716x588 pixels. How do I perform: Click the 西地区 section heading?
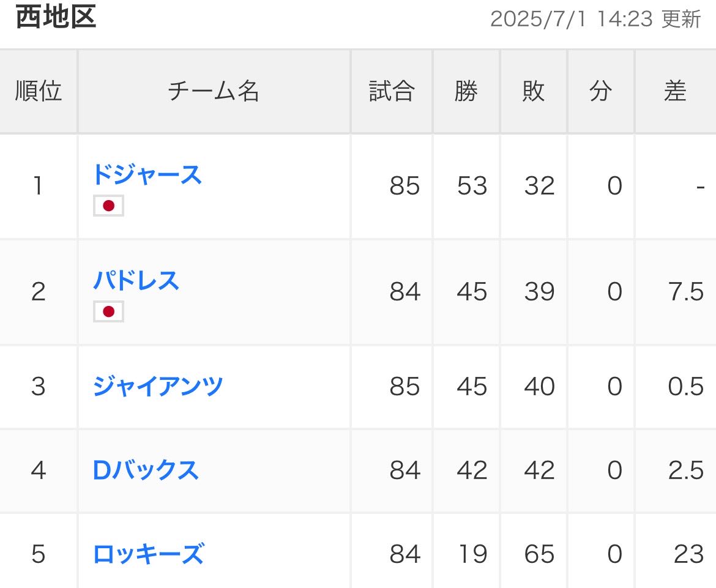point(56,17)
